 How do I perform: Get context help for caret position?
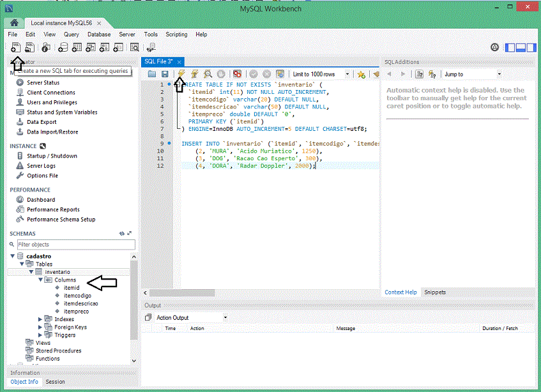(419, 74)
